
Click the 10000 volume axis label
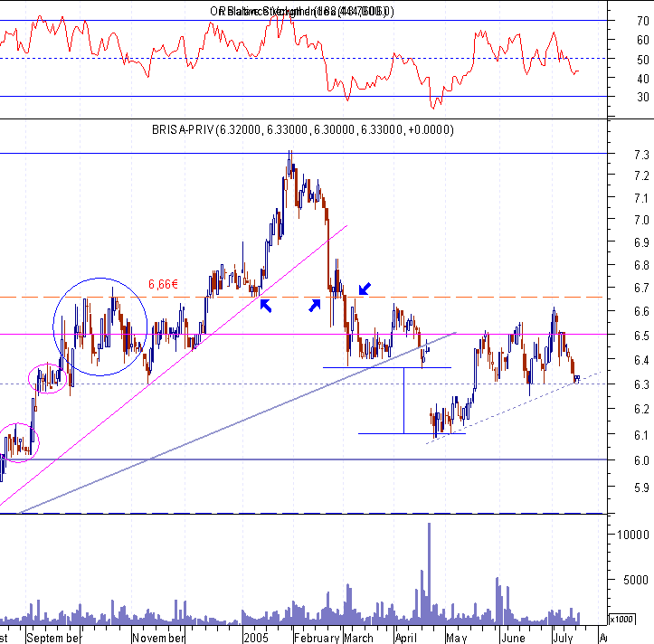click(633, 535)
